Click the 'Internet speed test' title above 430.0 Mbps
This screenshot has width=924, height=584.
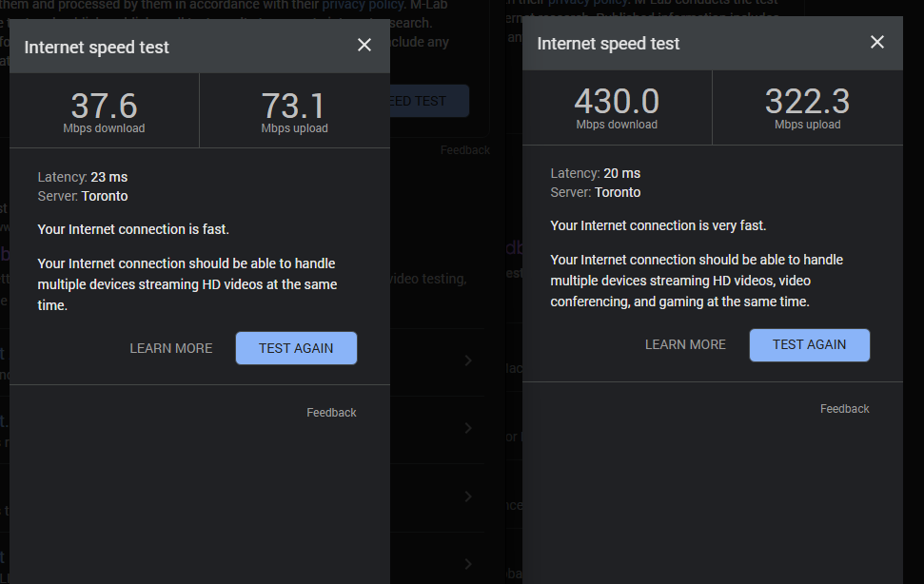tap(608, 44)
